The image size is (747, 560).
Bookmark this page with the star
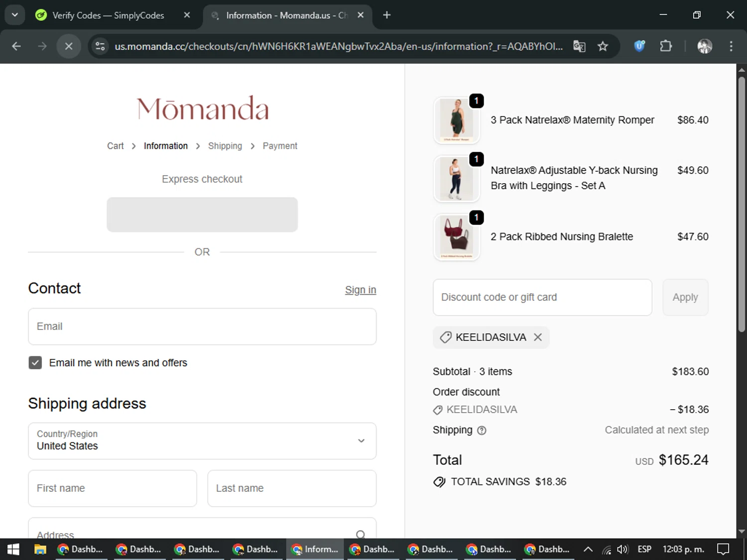coord(603,46)
